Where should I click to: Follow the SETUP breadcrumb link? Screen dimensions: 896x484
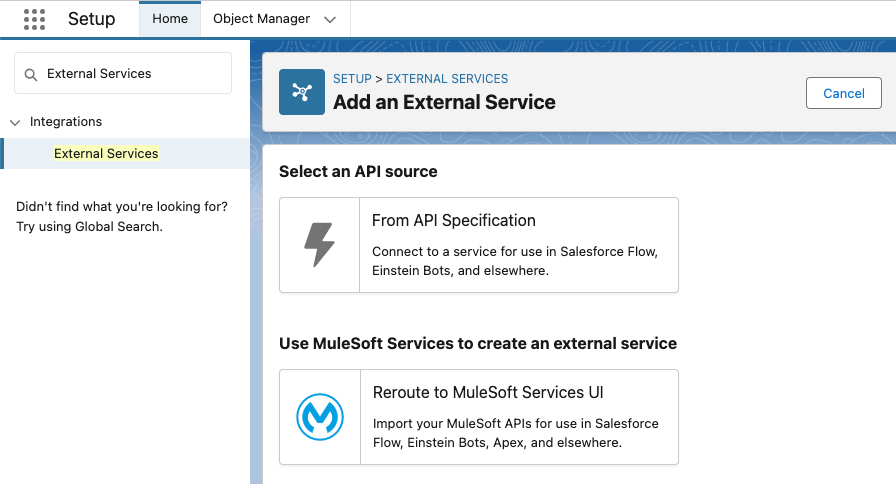click(x=352, y=79)
